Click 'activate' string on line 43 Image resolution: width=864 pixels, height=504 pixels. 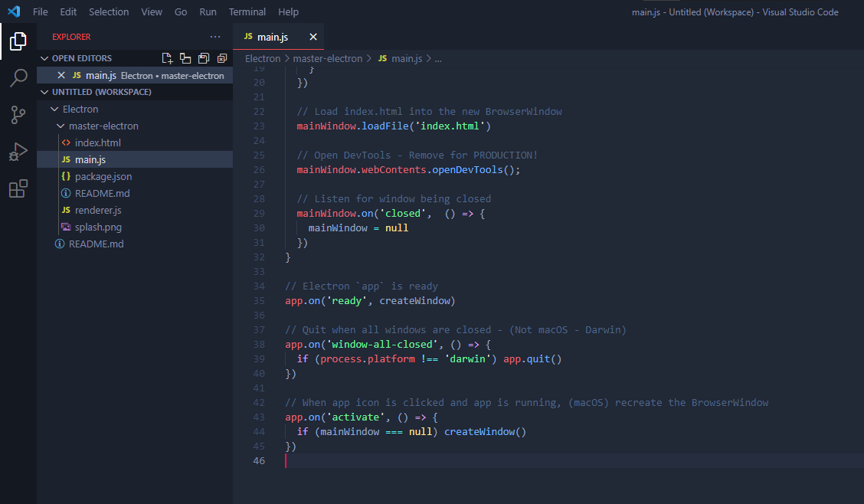pos(355,417)
